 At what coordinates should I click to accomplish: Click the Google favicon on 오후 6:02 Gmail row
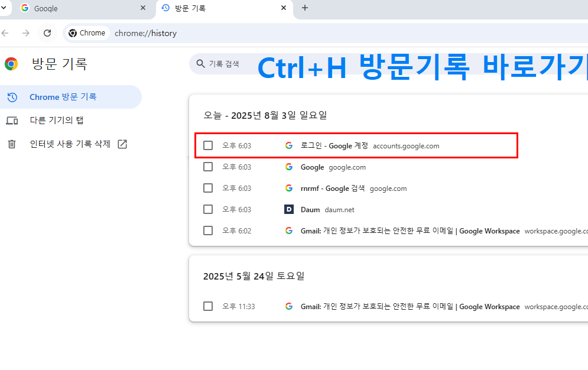click(289, 231)
